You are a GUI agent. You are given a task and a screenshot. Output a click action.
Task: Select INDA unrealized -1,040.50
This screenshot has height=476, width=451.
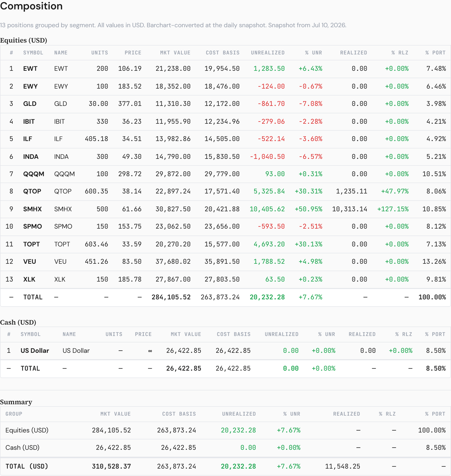[267, 157]
